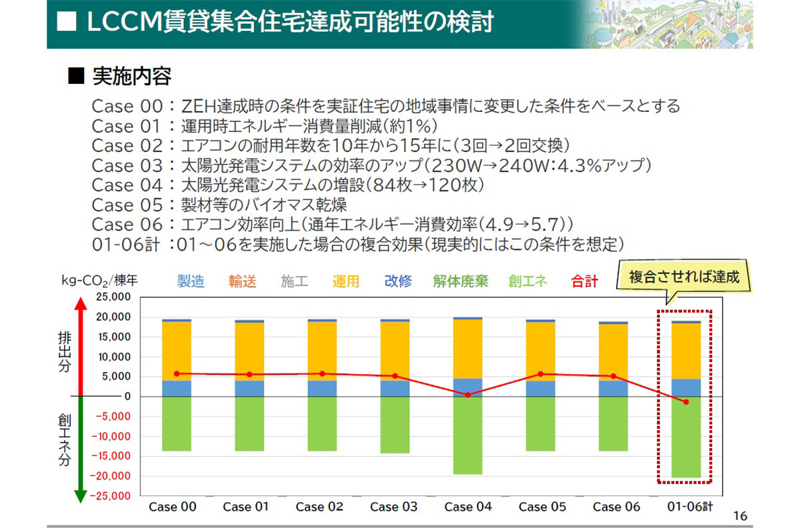Screen dimensions: 800x532
Task: Click the yellow 運用 bar segment of Case 03
Action: (x=395, y=351)
